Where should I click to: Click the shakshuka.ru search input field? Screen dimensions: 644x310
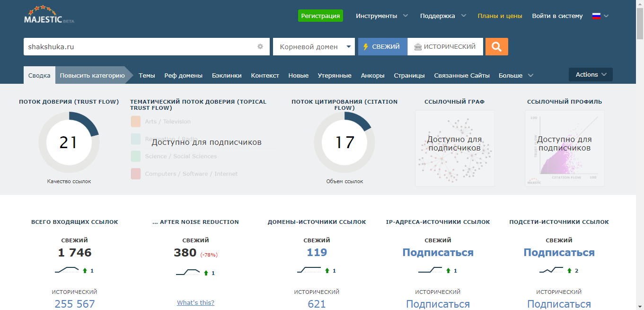pos(140,47)
